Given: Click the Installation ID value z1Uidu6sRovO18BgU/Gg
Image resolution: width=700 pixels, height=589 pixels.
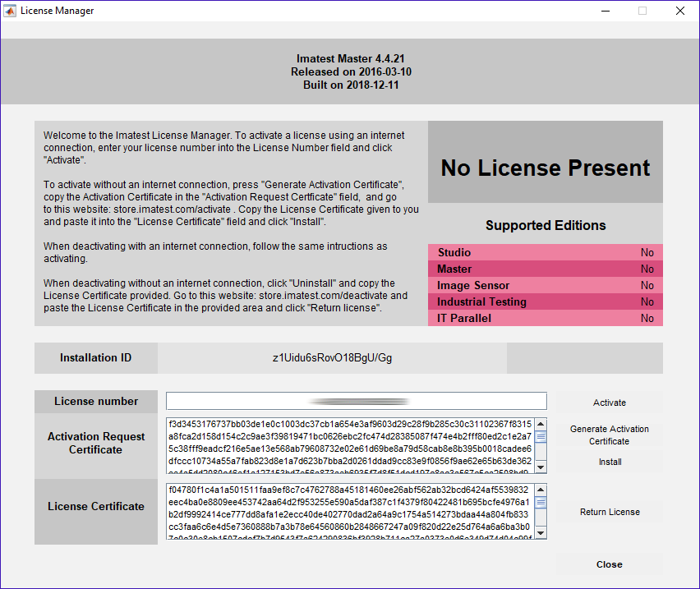Looking at the screenshot, I should click(332, 358).
